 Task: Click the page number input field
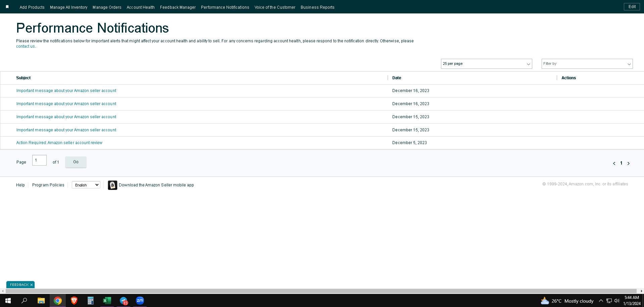[x=39, y=160]
